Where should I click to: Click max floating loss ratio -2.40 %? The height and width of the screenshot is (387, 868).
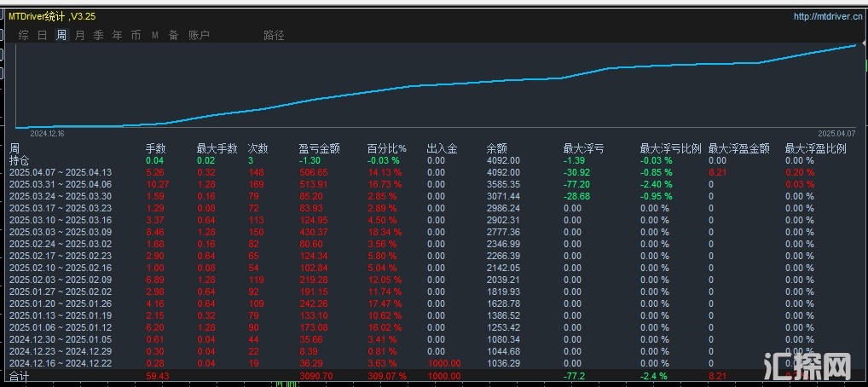point(657,184)
